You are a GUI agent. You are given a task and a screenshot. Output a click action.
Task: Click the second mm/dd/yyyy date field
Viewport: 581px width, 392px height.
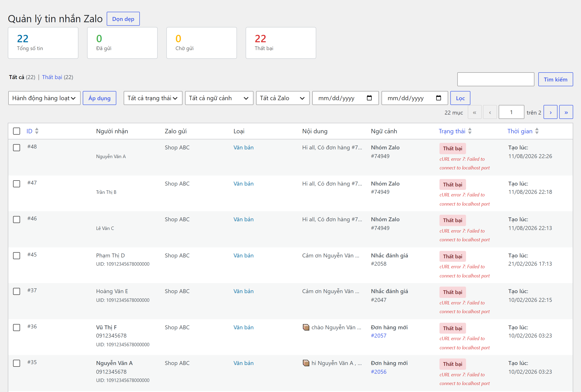414,98
